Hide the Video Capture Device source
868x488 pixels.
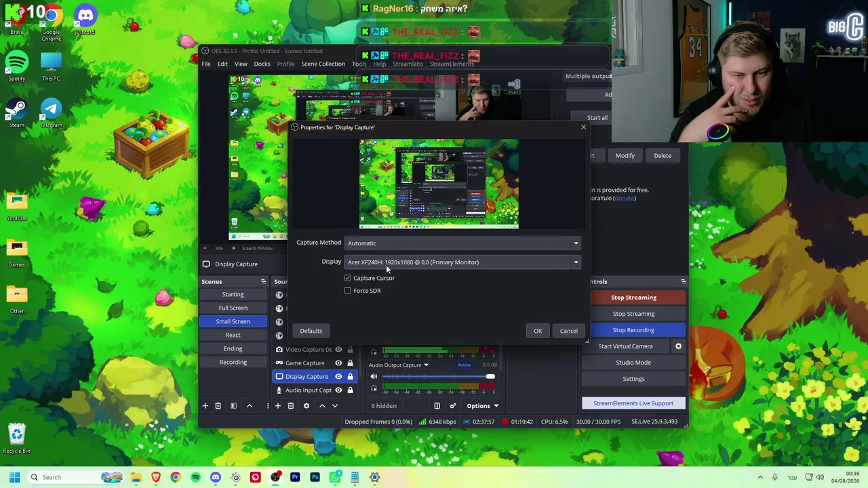pyautogui.click(x=338, y=350)
